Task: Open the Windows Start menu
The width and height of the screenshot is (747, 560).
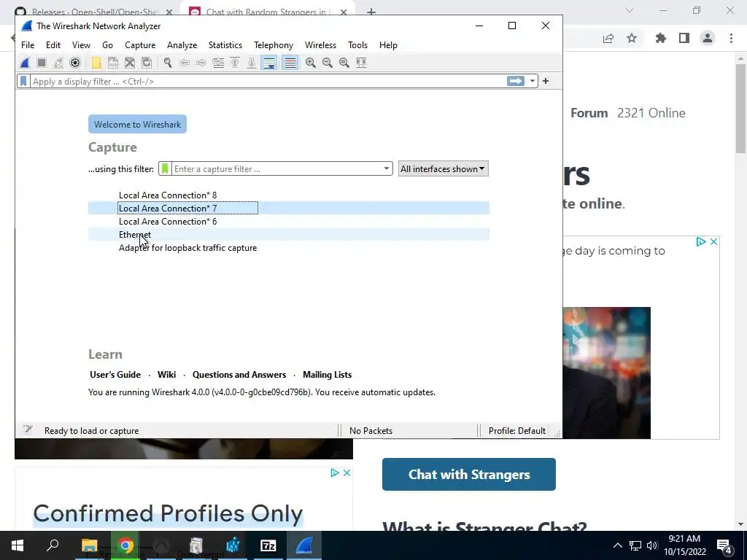Action: 18,545
